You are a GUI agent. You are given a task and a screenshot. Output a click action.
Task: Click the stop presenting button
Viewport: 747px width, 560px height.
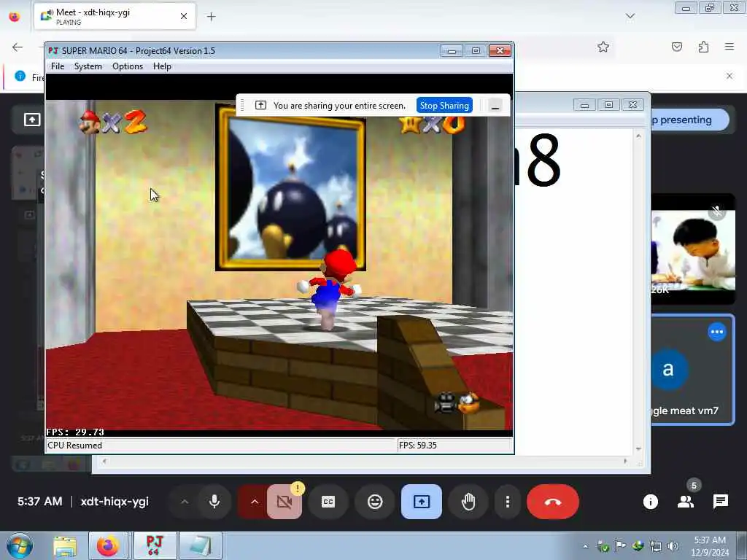(x=689, y=120)
